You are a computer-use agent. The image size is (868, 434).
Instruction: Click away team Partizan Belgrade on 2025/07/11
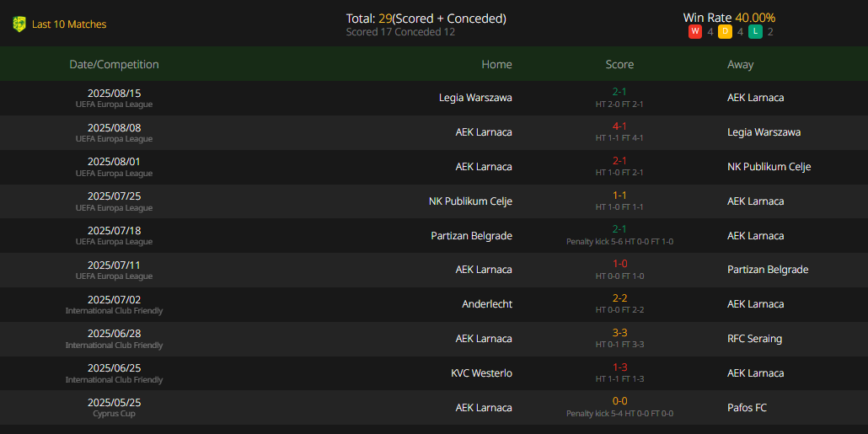[x=768, y=270]
